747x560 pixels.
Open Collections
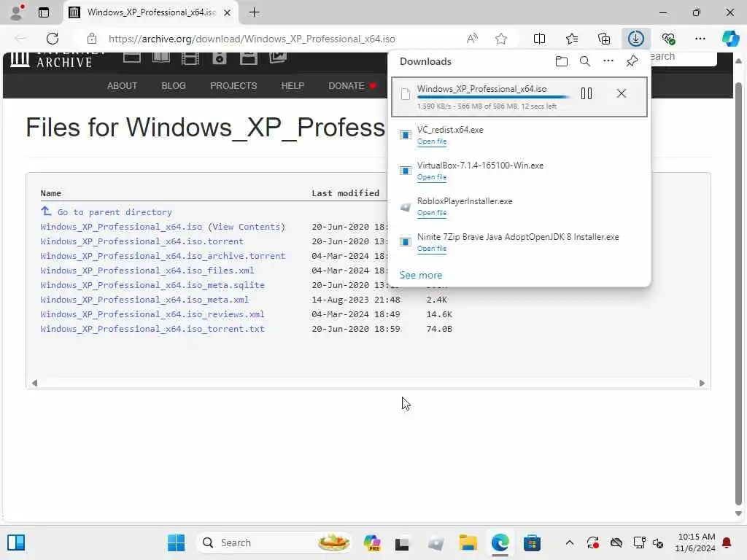[x=603, y=39]
